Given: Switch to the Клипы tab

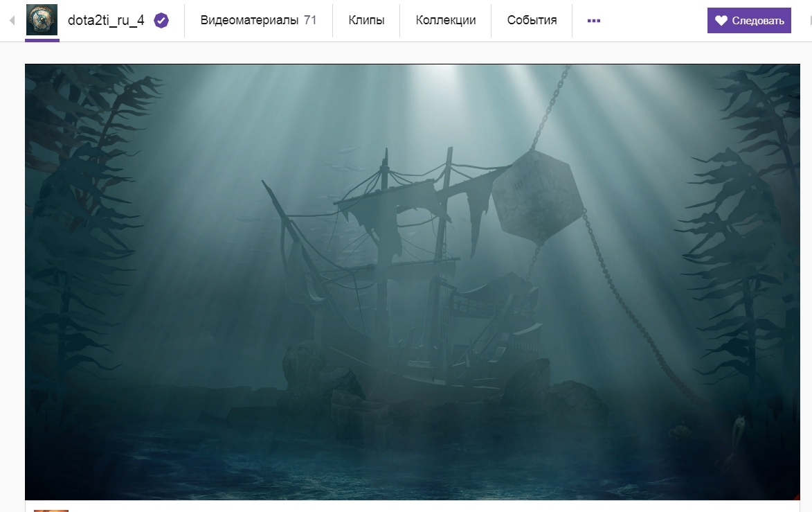Looking at the screenshot, I should coord(366,20).
